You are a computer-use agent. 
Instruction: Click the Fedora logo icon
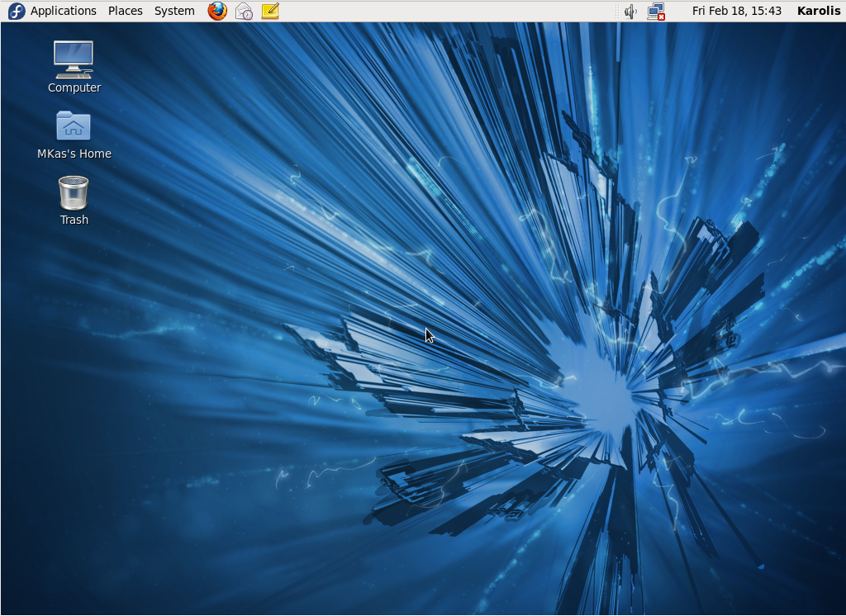pyautogui.click(x=17, y=11)
